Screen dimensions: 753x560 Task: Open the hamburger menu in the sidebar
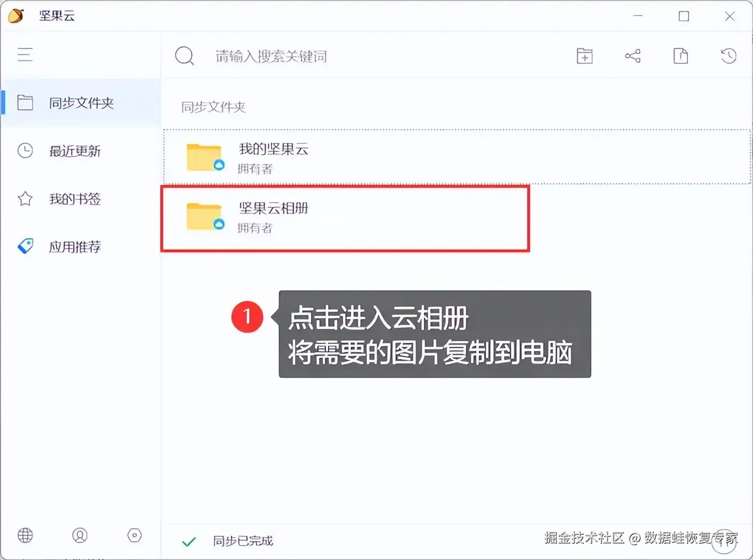(25, 54)
